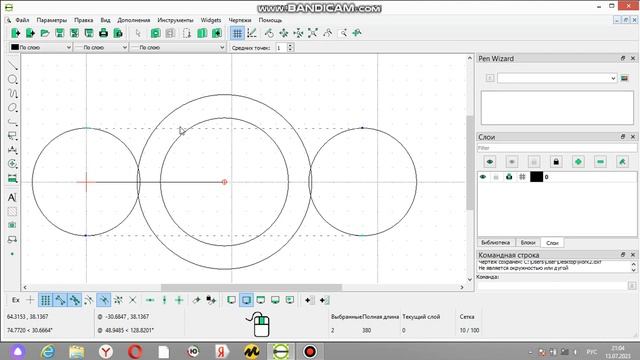The image size is (640, 360).
Task: Click the Remove layer minus button
Action: pyautogui.click(x=600, y=162)
